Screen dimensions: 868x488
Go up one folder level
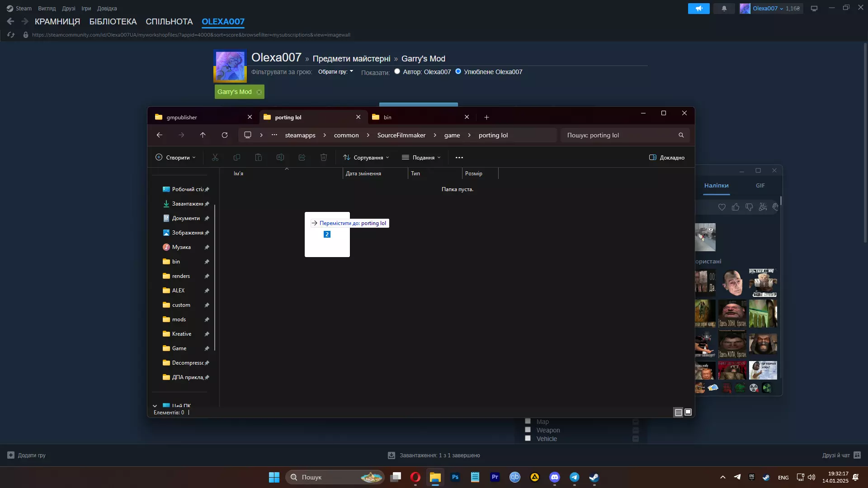203,135
